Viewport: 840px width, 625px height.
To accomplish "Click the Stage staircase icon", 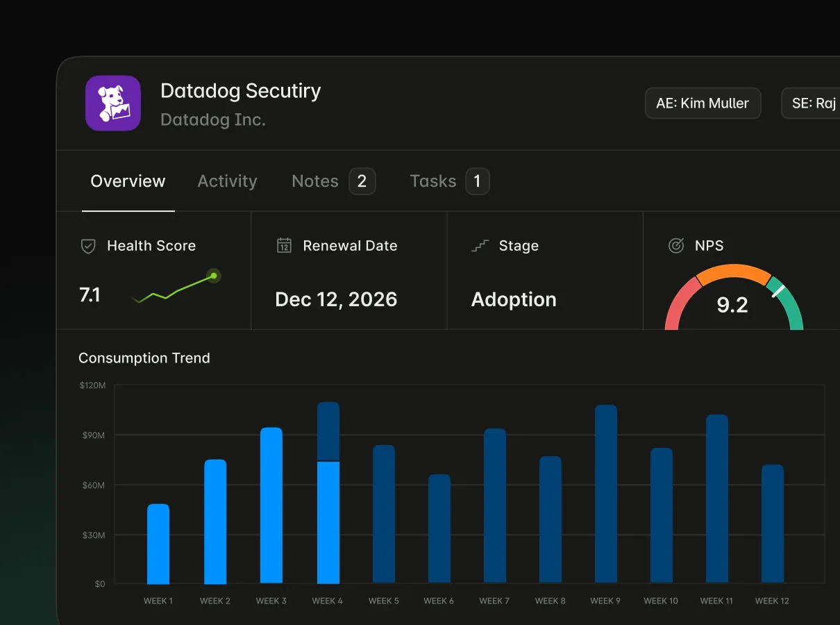I will click(x=480, y=246).
